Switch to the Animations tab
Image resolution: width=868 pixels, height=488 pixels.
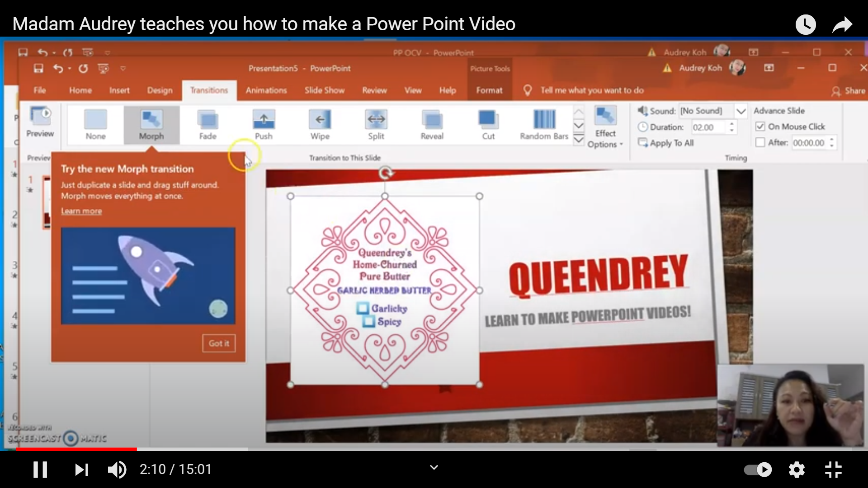tap(266, 90)
